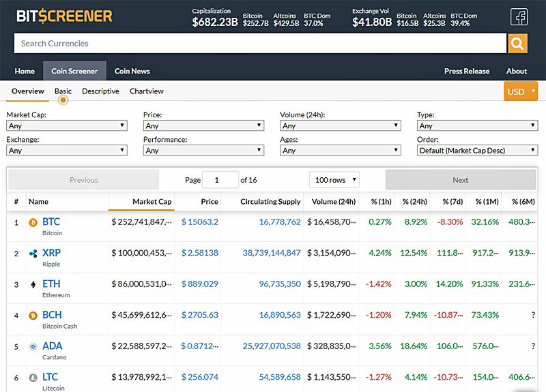Screen dimensions: 546x392
Task: Open the Performance filter dropdown
Action: (x=203, y=150)
